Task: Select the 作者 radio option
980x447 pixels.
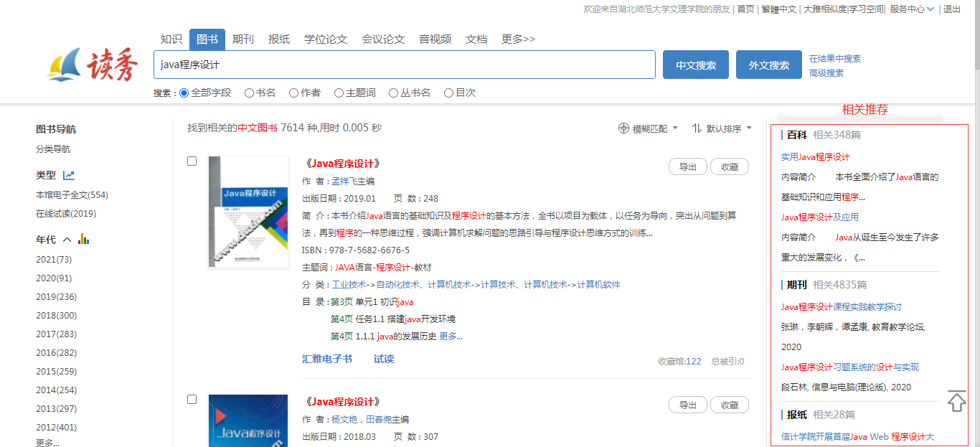Action: (x=293, y=93)
